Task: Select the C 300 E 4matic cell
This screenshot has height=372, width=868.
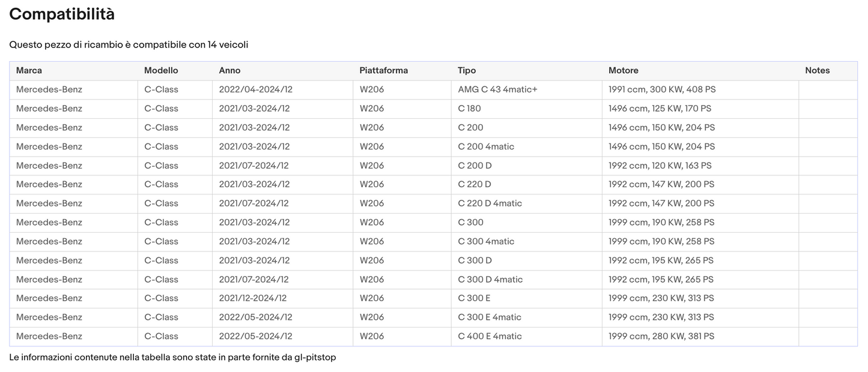Action: [490, 317]
